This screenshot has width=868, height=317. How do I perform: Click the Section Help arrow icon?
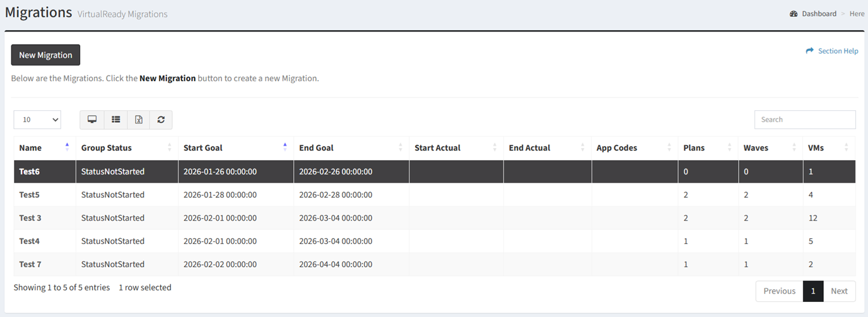(x=810, y=51)
